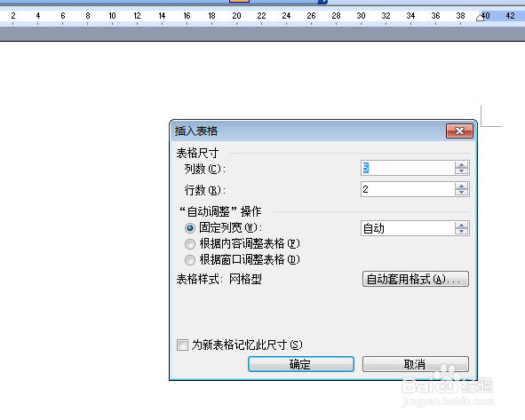
Task: Close the 插入表格 dialog
Action: pyautogui.click(x=459, y=131)
